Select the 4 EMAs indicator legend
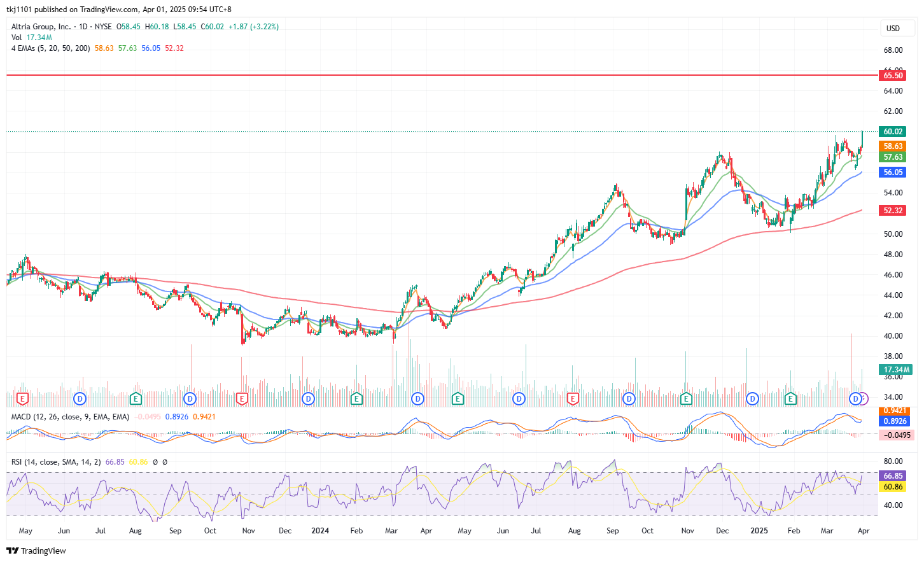This screenshot has width=924, height=562. [x=50, y=48]
